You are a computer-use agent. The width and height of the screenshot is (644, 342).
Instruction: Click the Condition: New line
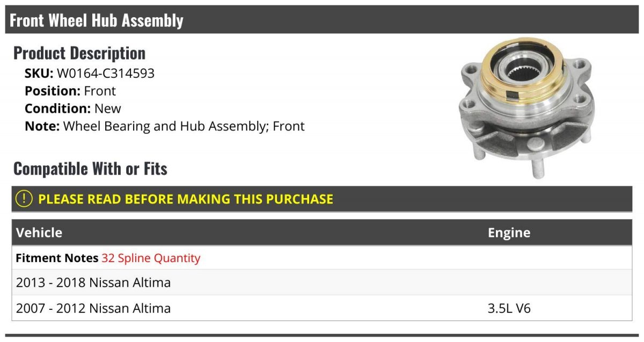click(x=73, y=108)
